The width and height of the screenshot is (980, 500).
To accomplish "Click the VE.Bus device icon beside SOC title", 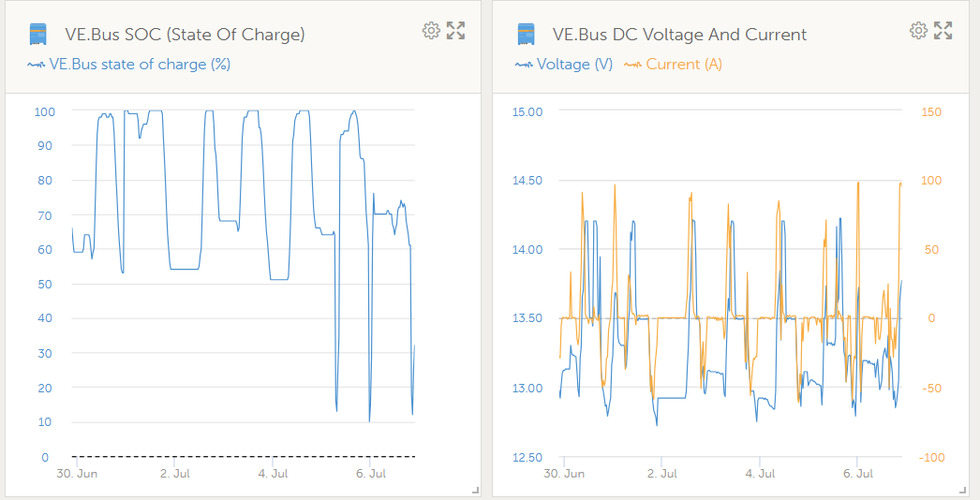I will 37,35.
